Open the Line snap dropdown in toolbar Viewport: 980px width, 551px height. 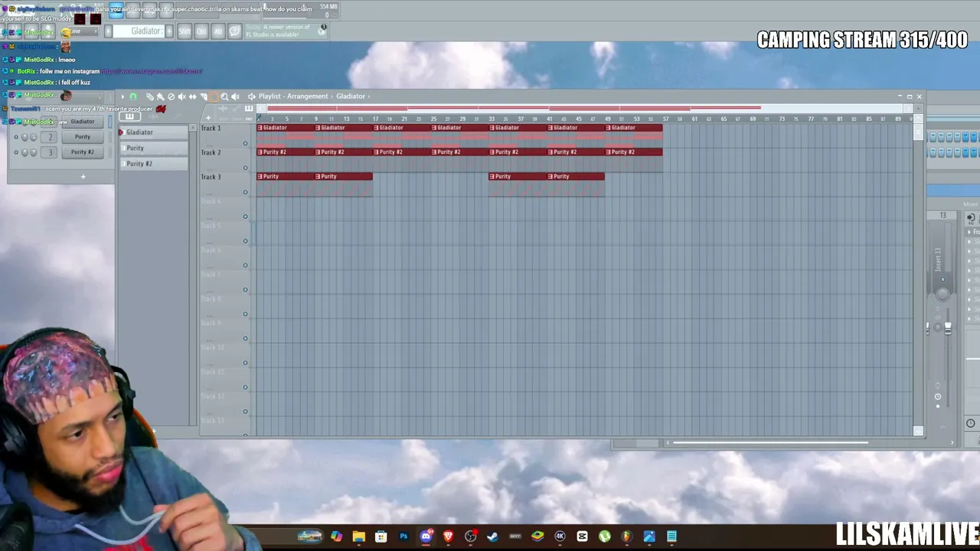(83, 31)
